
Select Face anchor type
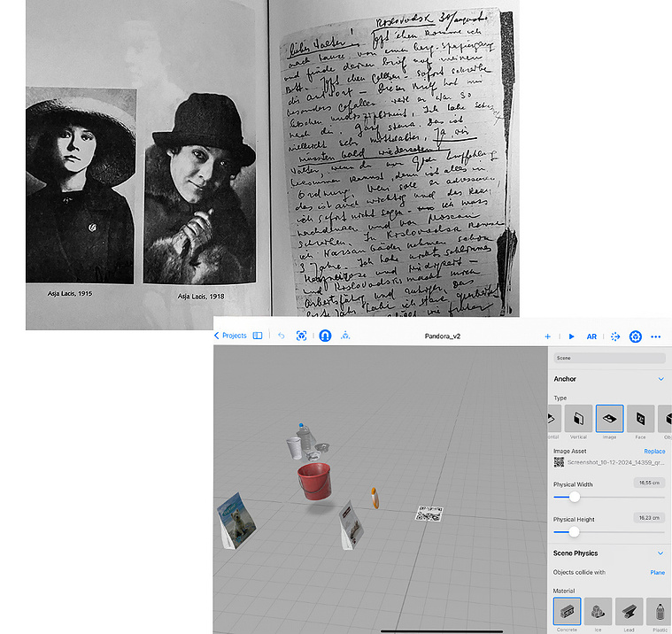click(x=640, y=419)
